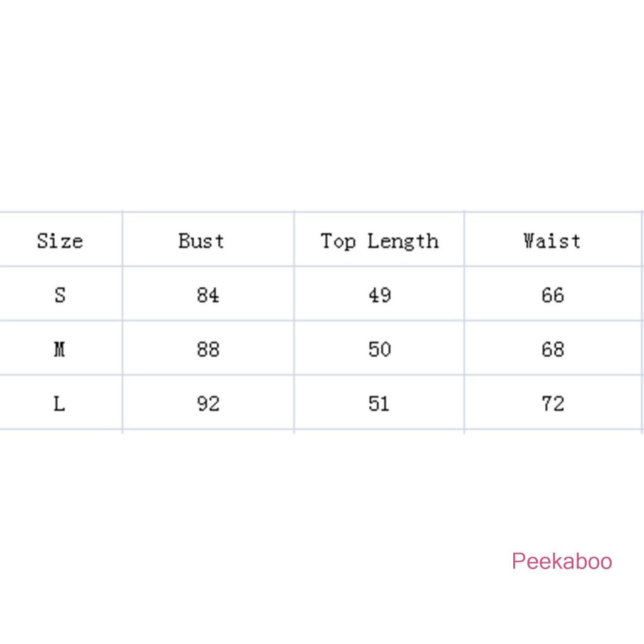The image size is (644, 644).
Task: Select bust value 84 cell
Action: (x=208, y=295)
